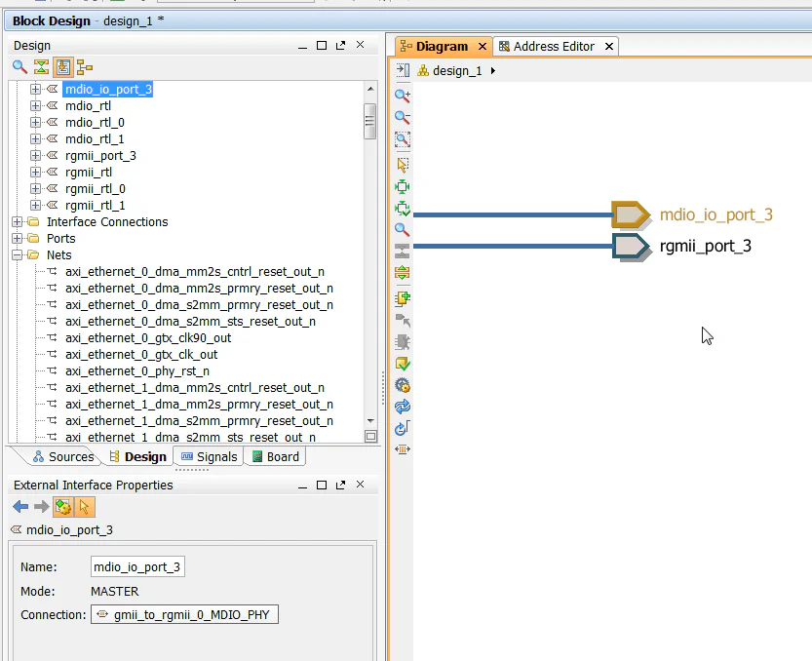Select the Zoom In tool in the diagram toolbar
Screen dimensions: 812x661
pyautogui.click(x=402, y=96)
